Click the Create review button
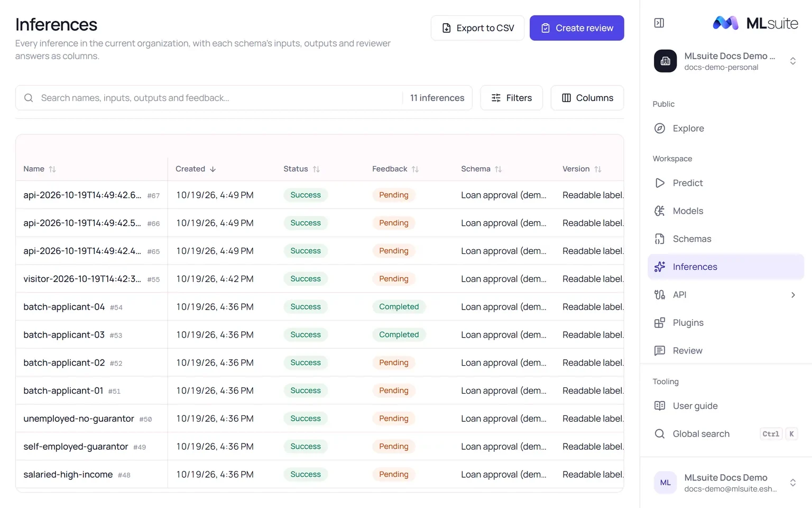 pyautogui.click(x=577, y=28)
